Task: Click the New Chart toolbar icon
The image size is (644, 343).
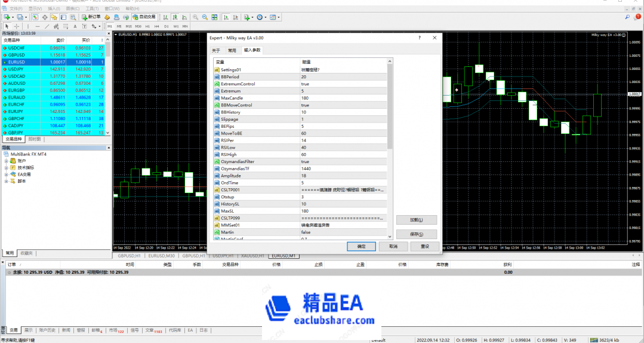Action: pyautogui.click(x=8, y=17)
